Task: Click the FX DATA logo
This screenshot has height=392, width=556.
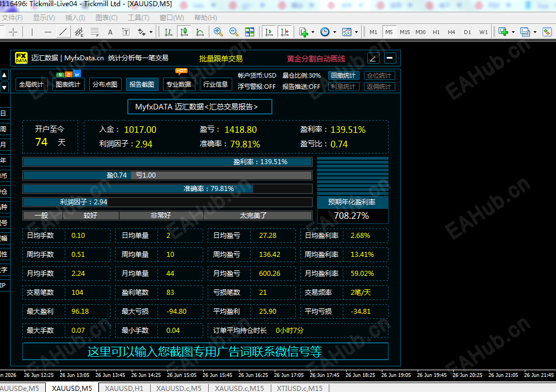Action: tap(21, 58)
